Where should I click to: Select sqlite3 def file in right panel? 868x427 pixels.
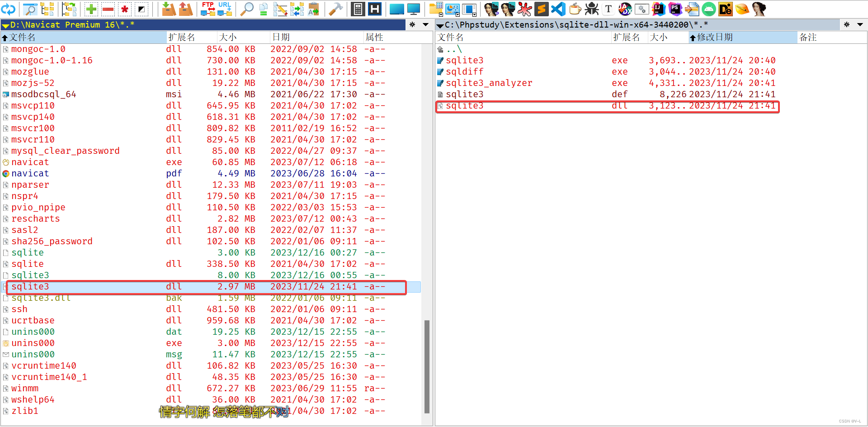point(606,94)
